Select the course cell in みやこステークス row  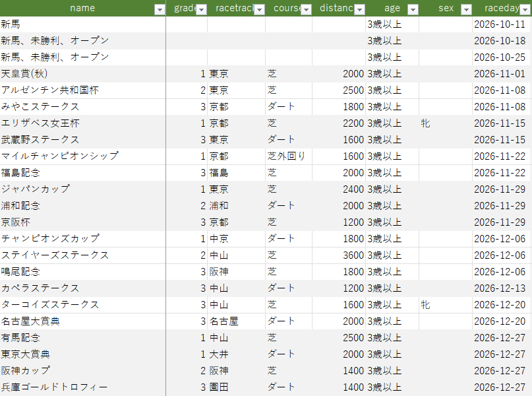pos(289,107)
